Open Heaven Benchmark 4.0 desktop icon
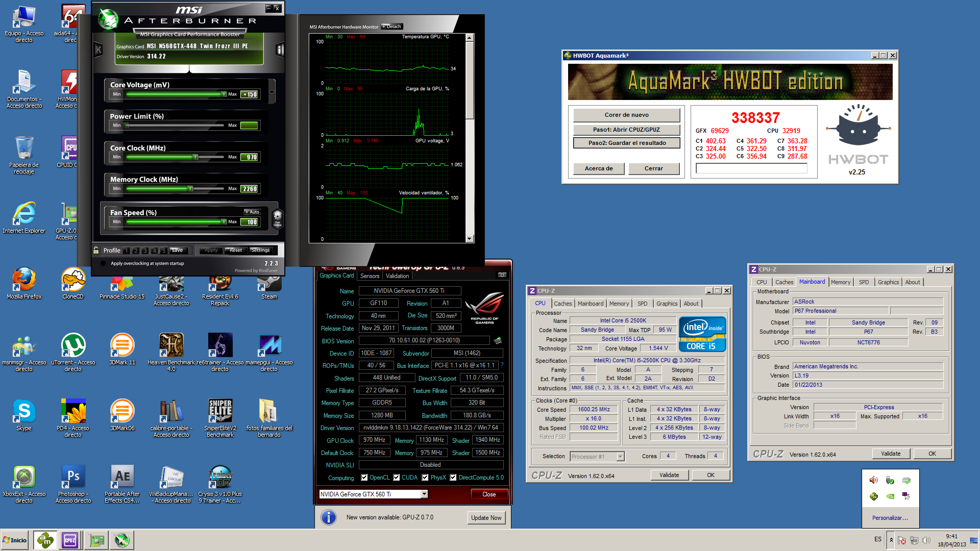 coord(171,352)
